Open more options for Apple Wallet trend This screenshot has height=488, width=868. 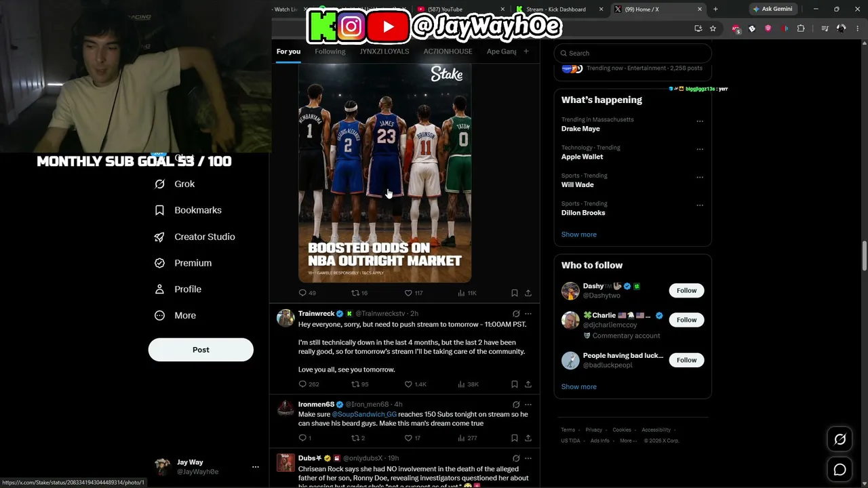[700, 149]
